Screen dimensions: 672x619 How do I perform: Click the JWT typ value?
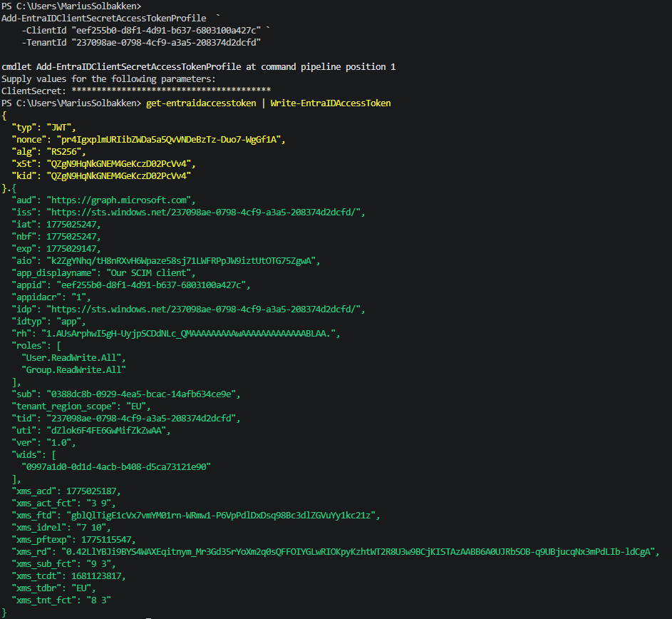click(61, 127)
